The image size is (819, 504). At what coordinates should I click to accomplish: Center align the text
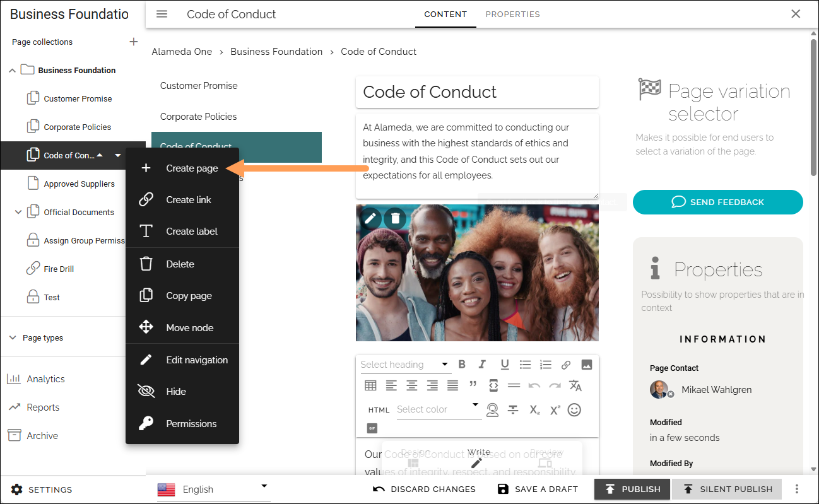(411, 385)
